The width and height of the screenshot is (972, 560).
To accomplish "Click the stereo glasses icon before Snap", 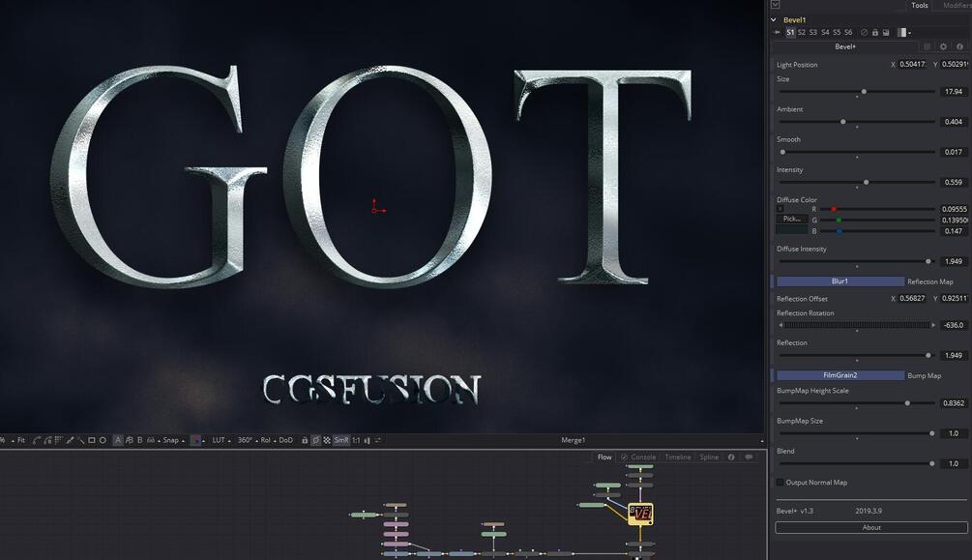I will (151, 440).
